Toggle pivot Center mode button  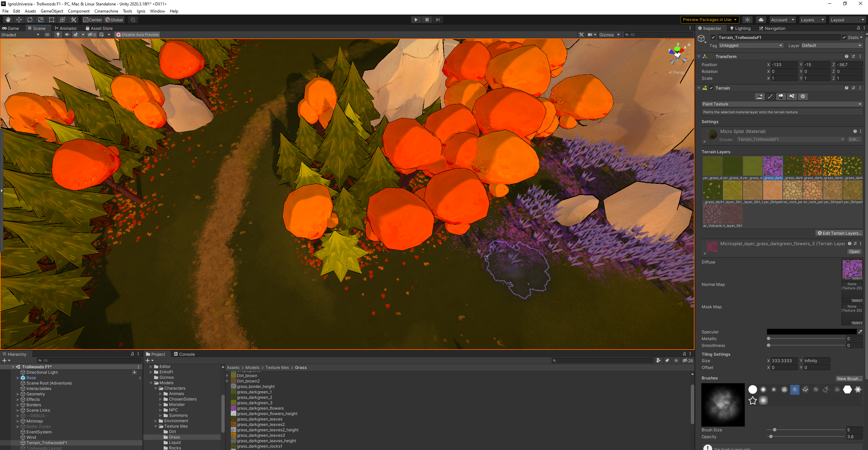tap(93, 20)
